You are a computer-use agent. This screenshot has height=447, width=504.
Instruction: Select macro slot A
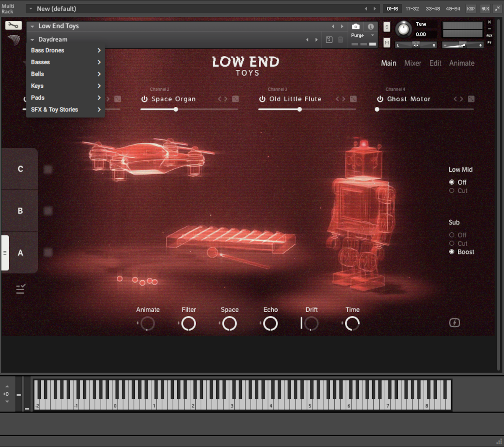coord(20,253)
